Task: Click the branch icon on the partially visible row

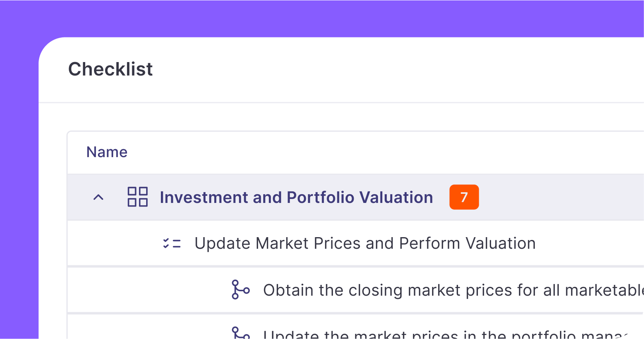Action: (x=241, y=333)
